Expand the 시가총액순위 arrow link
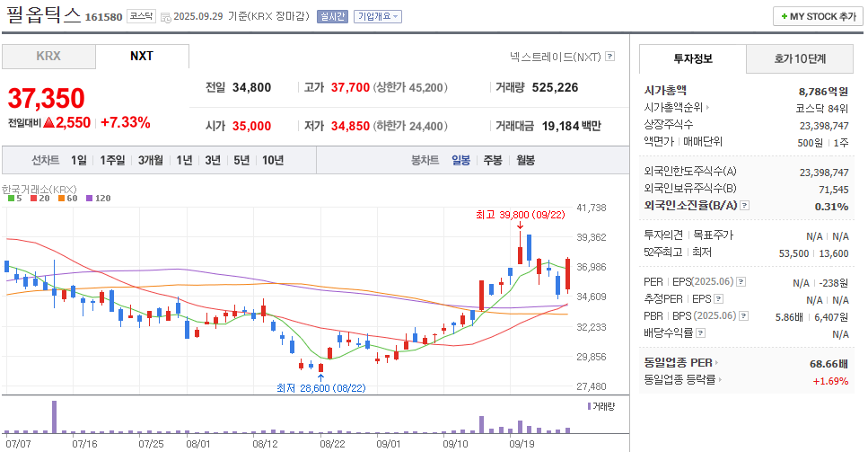Screen dimensions: 868x452 707,108
